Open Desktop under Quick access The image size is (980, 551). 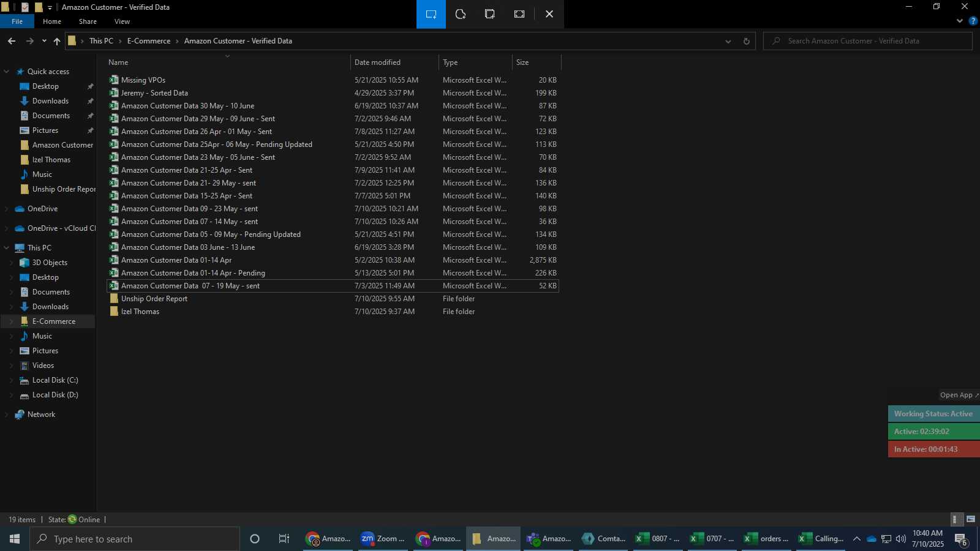coord(45,86)
